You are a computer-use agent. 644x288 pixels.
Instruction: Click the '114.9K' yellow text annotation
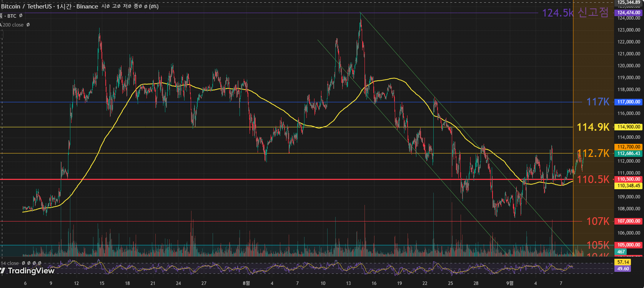pos(593,127)
